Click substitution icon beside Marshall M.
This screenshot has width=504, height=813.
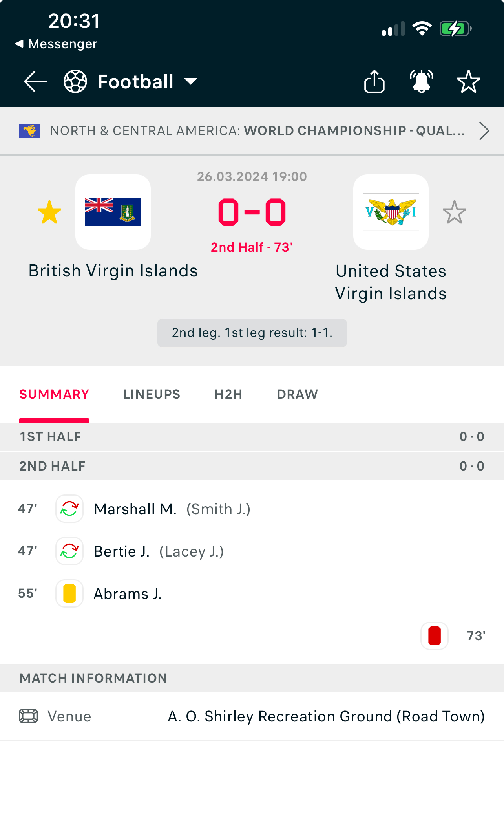[x=69, y=509]
